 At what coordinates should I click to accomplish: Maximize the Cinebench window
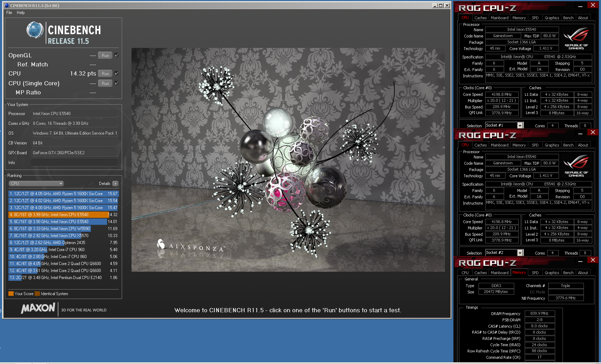click(441, 6)
